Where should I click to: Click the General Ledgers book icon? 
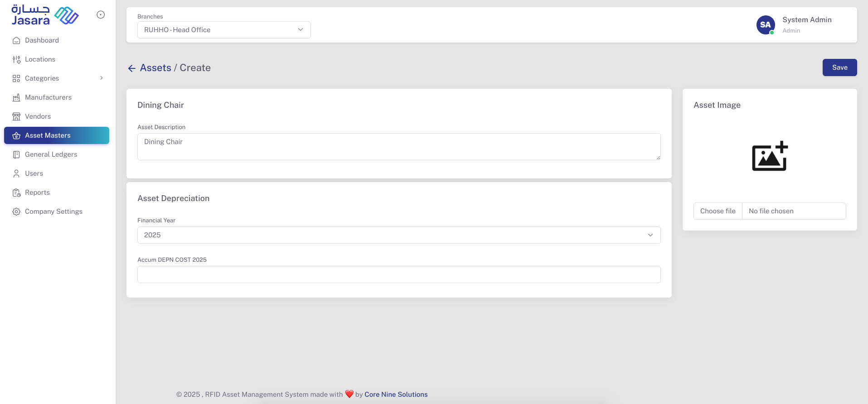pos(16,154)
